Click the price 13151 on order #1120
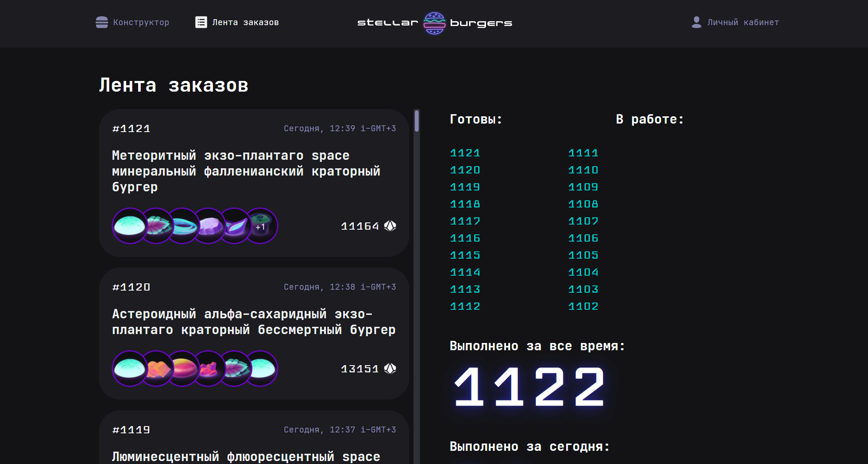This screenshot has width=868, height=464. [360, 369]
